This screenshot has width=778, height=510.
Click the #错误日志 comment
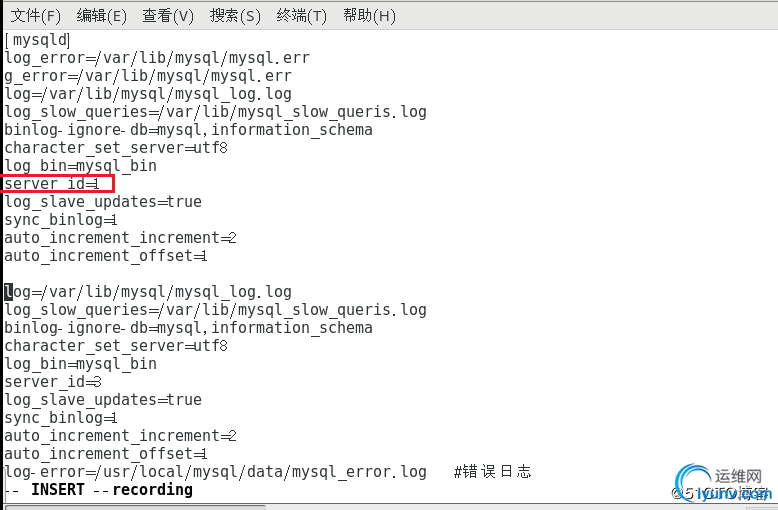tap(492, 472)
